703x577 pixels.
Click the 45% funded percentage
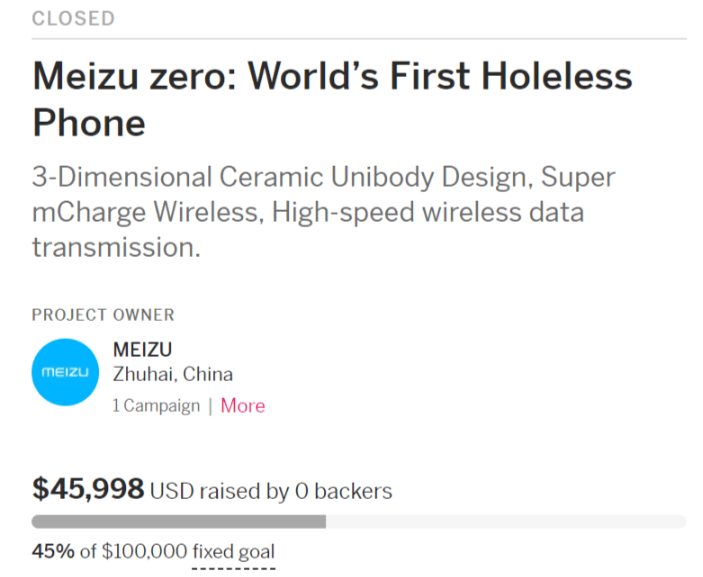(x=50, y=551)
